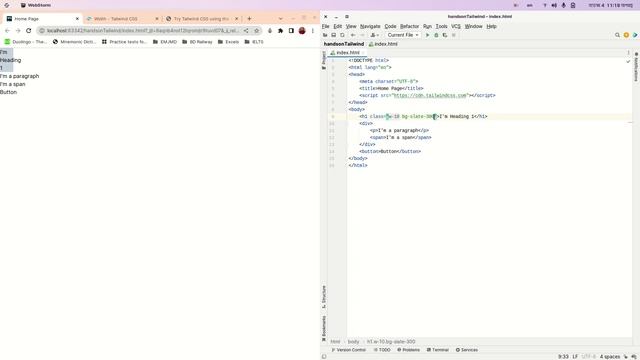Image resolution: width=640 pixels, height=360 pixels.
Task: Open Terminal tool window
Action: point(438,350)
